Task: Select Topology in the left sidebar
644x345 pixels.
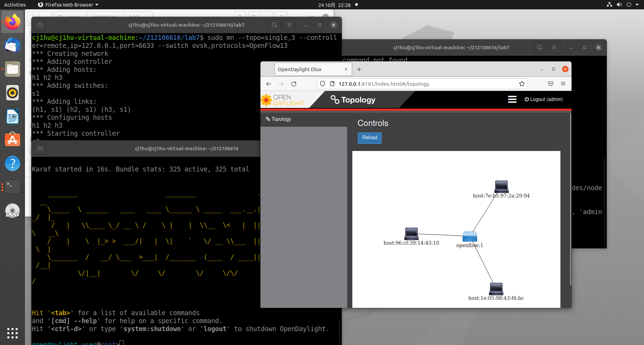Action: (278, 119)
